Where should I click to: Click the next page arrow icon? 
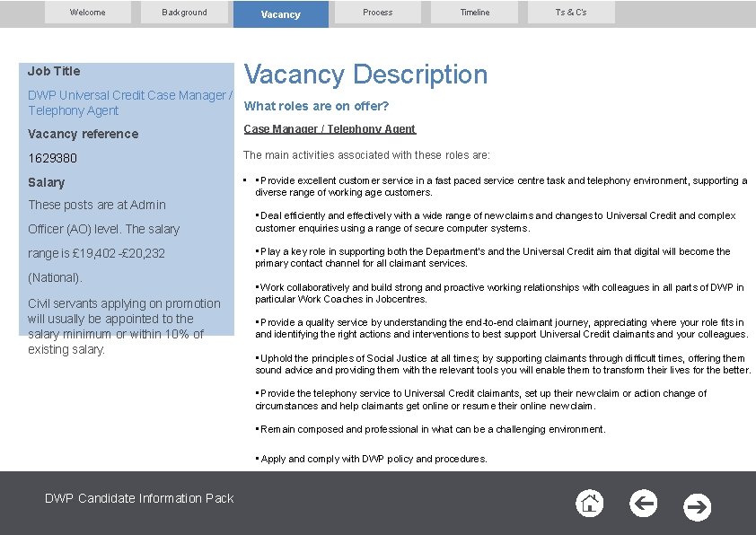[x=697, y=507]
